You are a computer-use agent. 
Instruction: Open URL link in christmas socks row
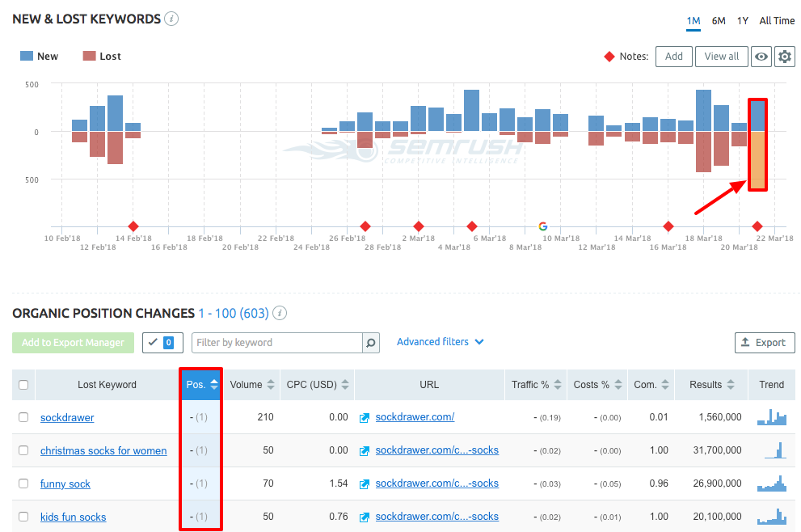pos(436,450)
